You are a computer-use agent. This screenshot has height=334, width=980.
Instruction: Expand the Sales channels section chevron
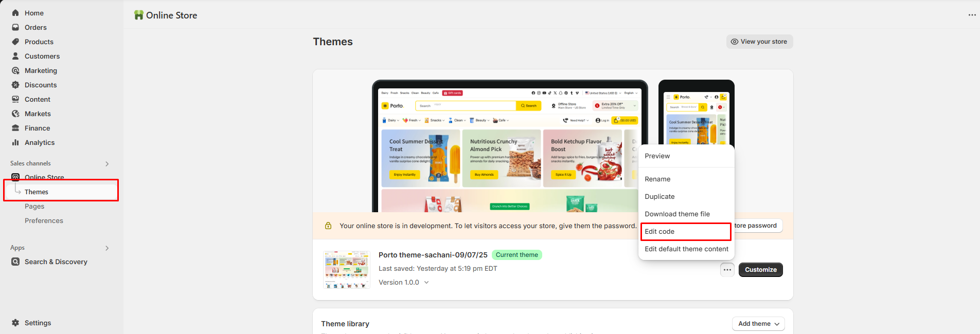(x=107, y=164)
